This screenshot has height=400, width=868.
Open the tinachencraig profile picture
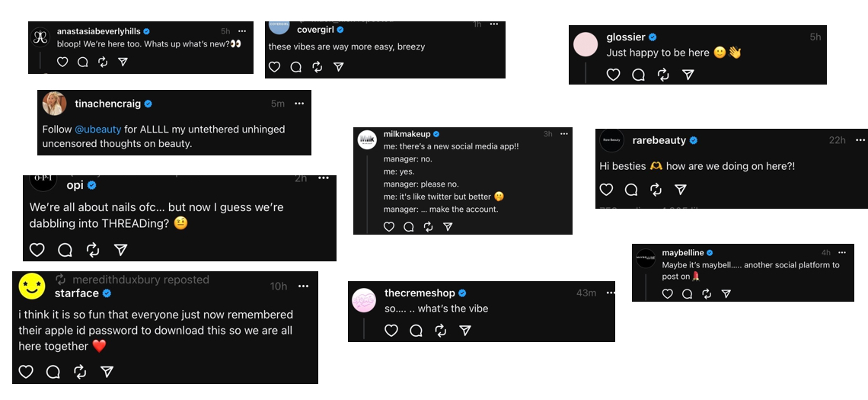(54, 104)
